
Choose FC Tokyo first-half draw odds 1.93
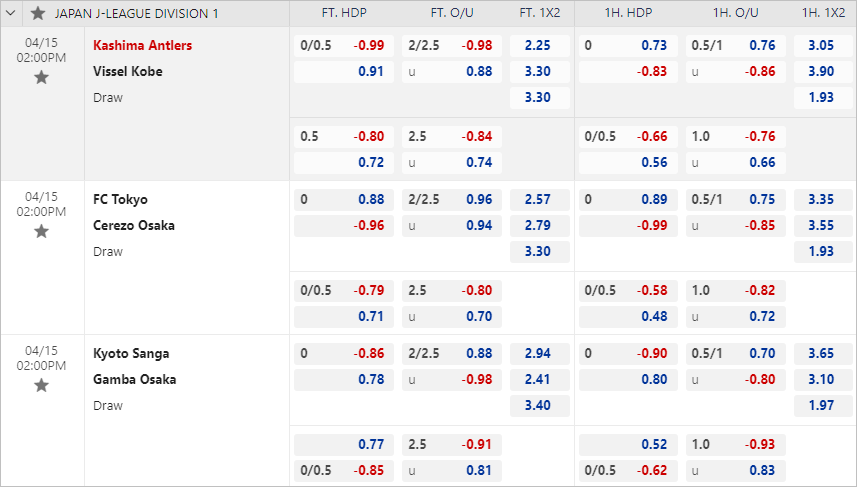click(x=823, y=252)
